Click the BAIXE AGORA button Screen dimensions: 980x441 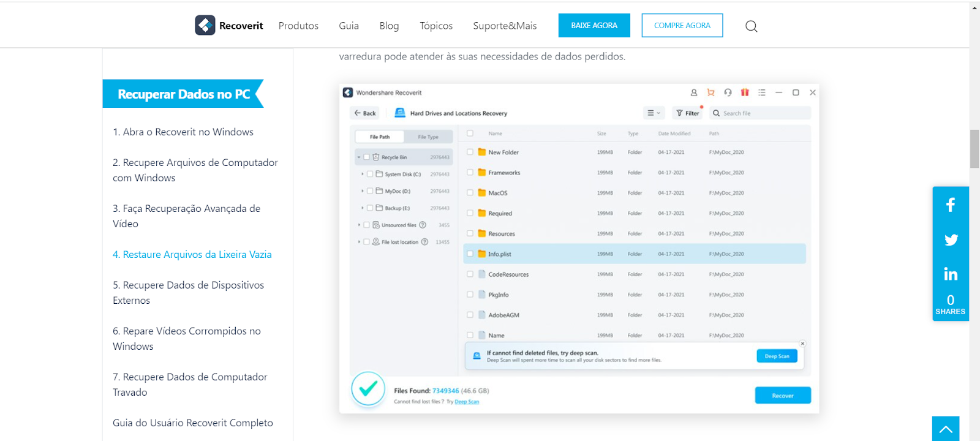[x=594, y=25]
